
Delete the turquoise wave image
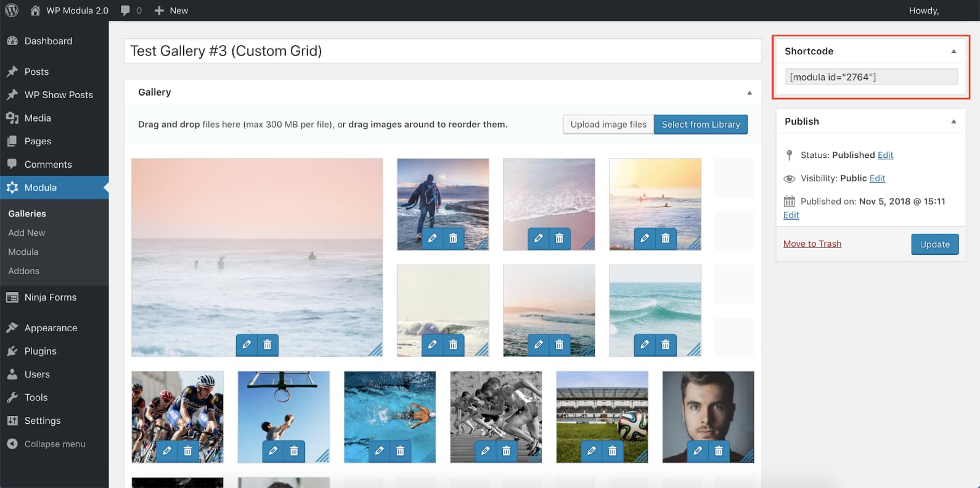(x=665, y=345)
